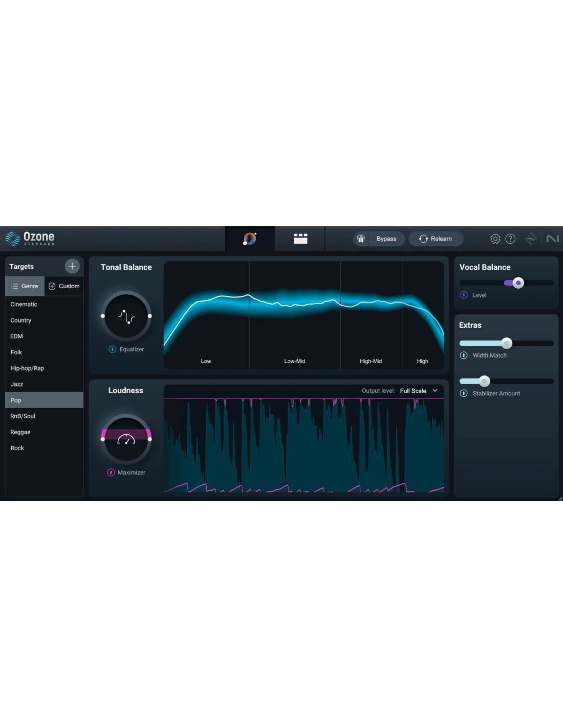563x728 pixels.
Task: Select the Hip-hop/Rap genre target
Action: (44, 368)
